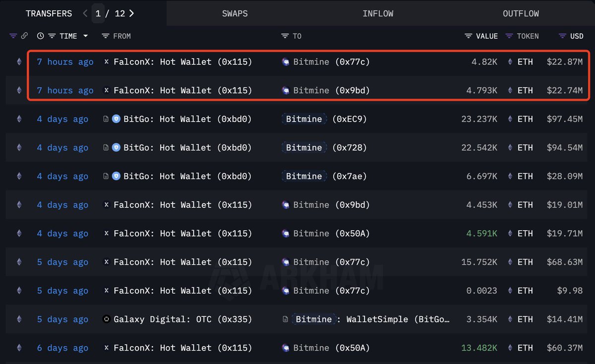Click the Ethereum chain icon on the $22.87M row
Screen dimensions: 595x364
tap(19, 62)
